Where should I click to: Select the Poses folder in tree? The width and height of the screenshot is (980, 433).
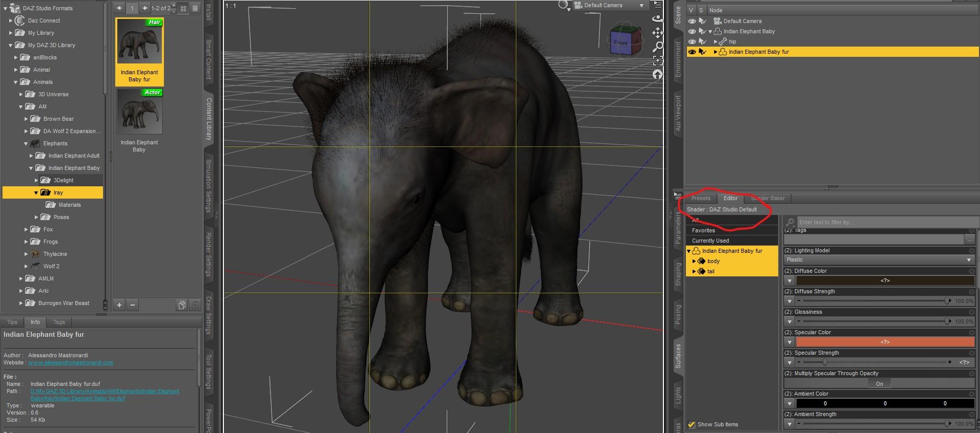(61, 217)
